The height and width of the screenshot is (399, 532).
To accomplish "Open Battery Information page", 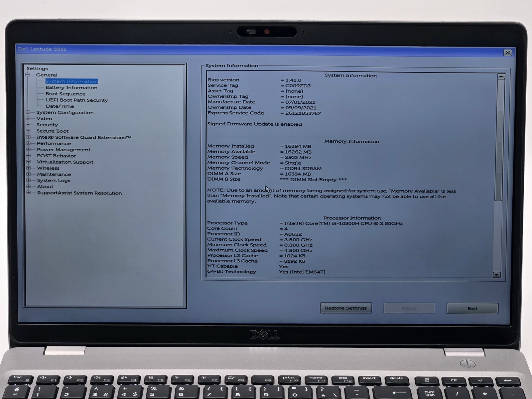I will coord(71,88).
